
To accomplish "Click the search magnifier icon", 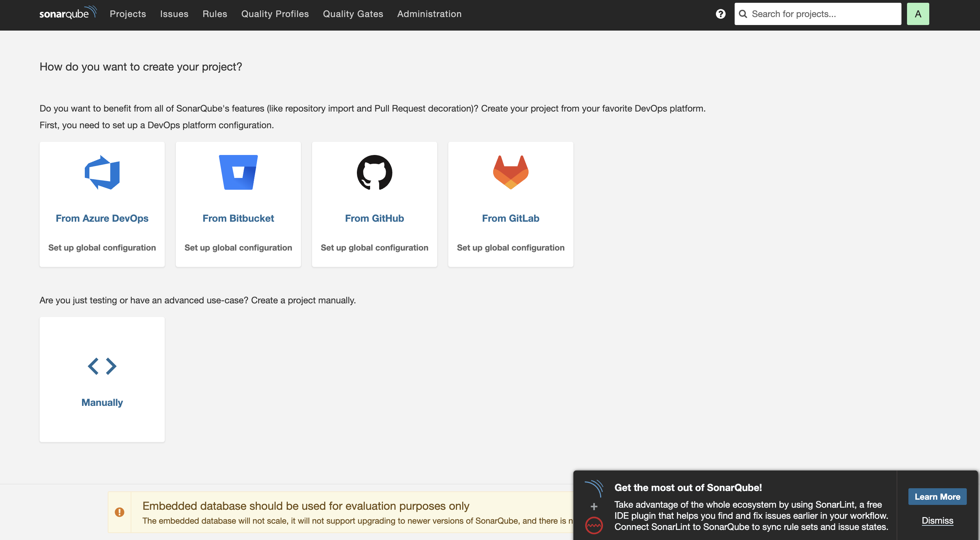I will click(x=743, y=14).
